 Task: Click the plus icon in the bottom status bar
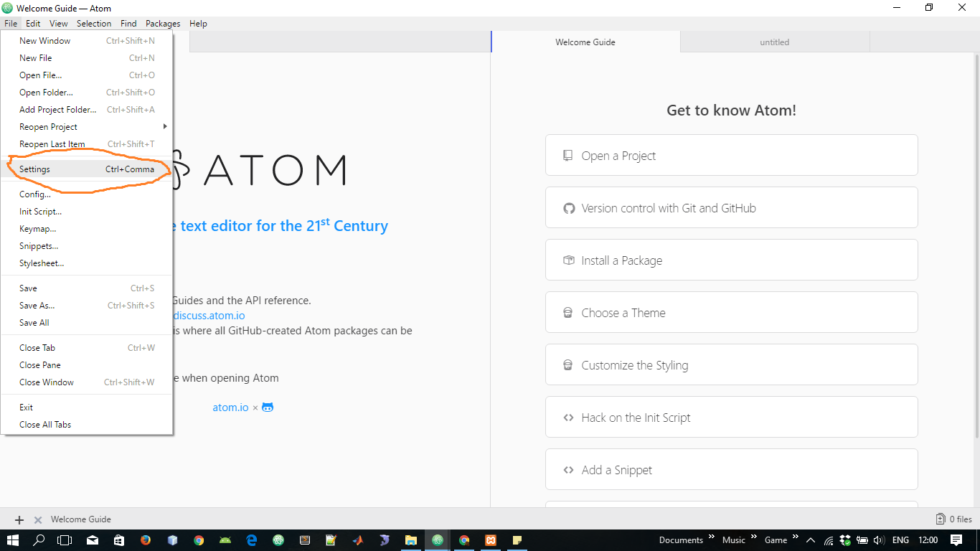(19, 519)
